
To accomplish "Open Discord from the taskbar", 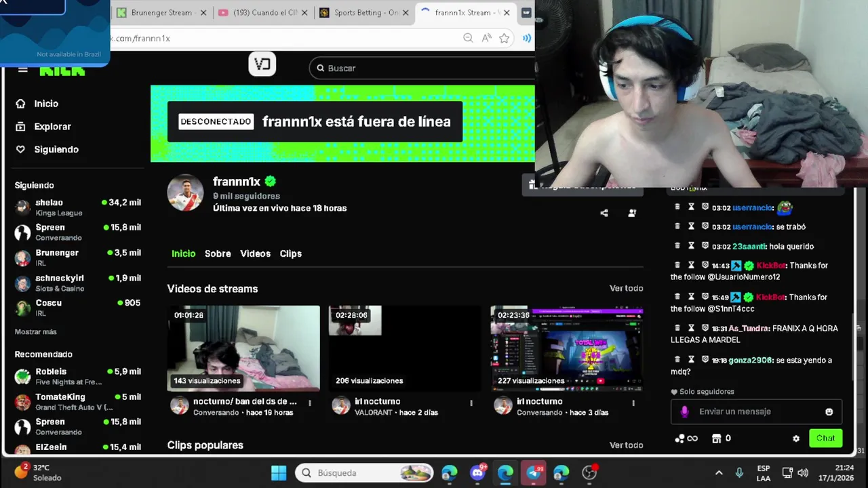I will coord(478,472).
